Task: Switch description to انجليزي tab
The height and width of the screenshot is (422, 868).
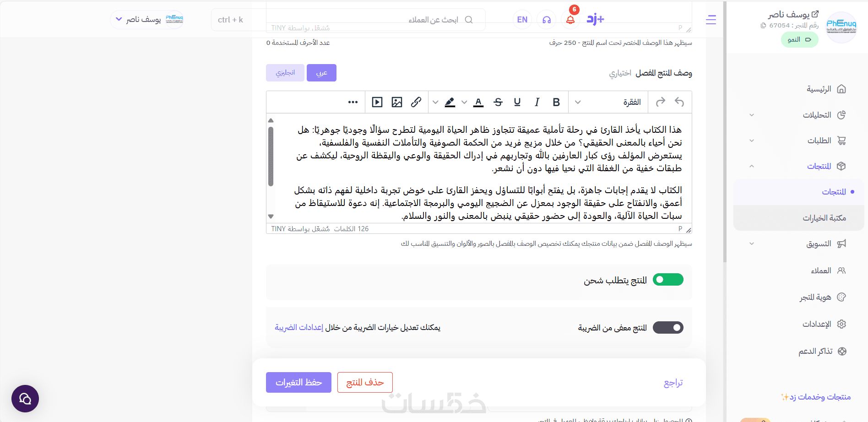Action: click(x=285, y=73)
